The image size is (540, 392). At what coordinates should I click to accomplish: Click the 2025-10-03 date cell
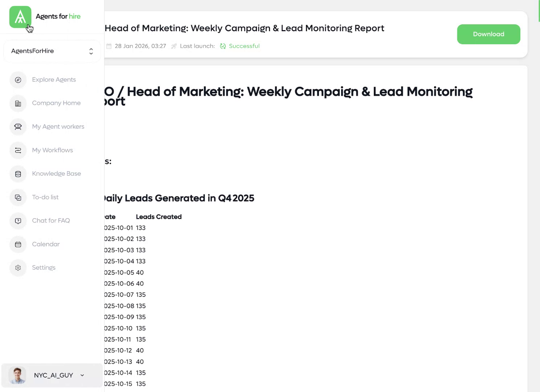(x=119, y=250)
